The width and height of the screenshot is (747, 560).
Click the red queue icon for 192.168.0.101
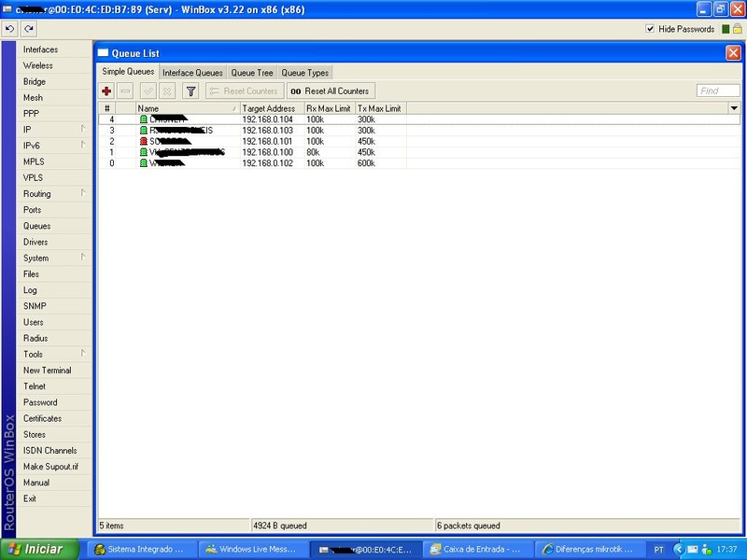(x=144, y=142)
